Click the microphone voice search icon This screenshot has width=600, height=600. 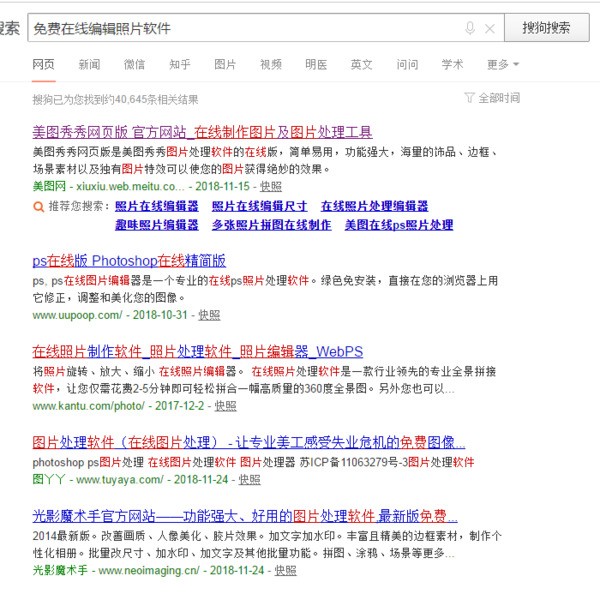[x=470, y=28]
